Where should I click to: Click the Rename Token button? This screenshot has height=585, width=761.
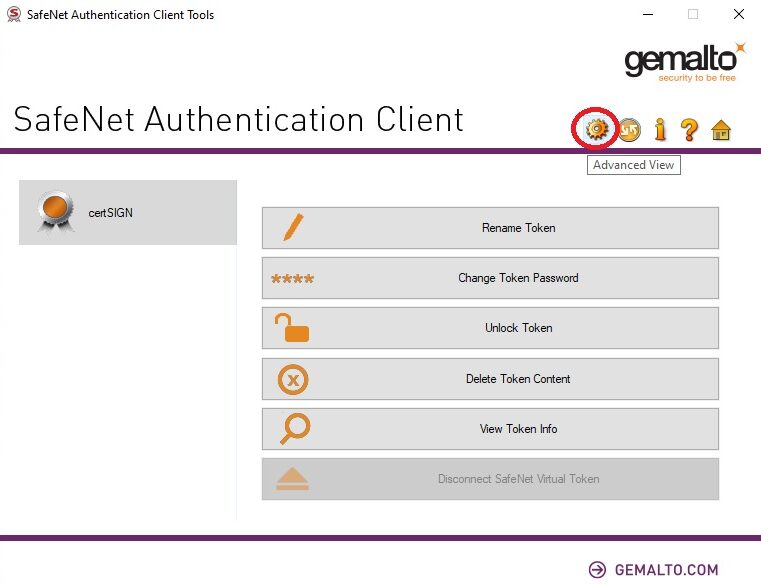490,228
